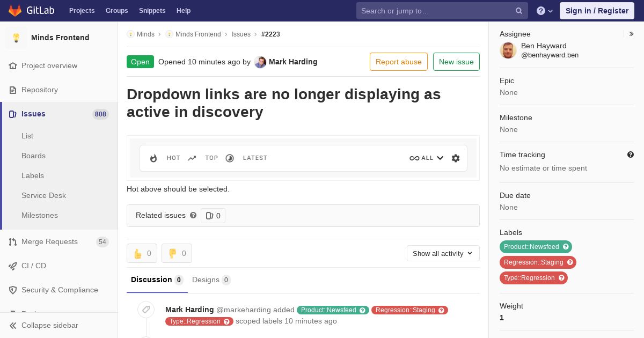Open Mark Harding's profile link in the header
Image resolution: width=644 pixels, height=338 pixels.
tap(293, 62)
